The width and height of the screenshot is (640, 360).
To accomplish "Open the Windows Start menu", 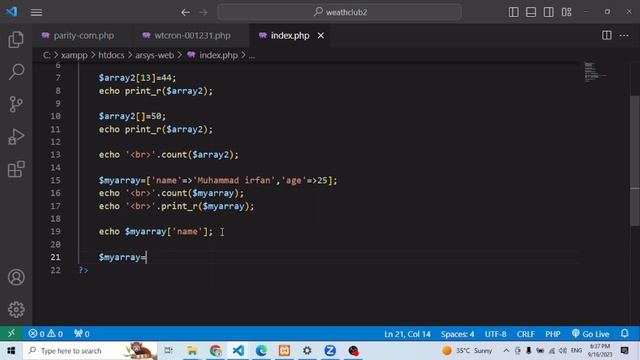I will (x=11, y=351).
